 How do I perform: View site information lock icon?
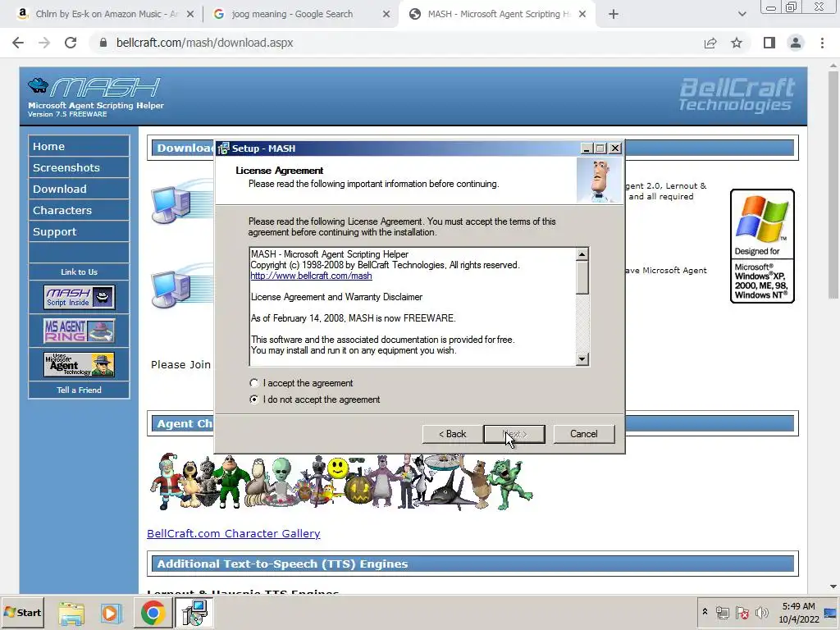(x=103, y=43)
